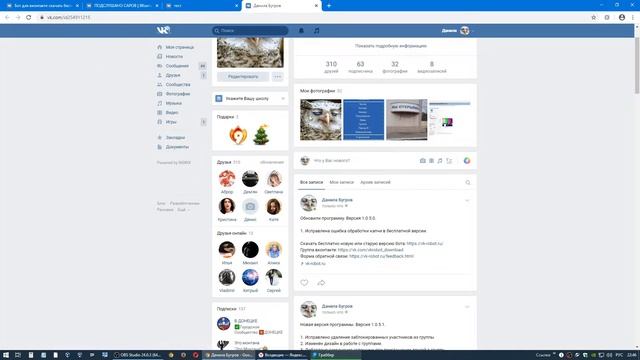
Task: Switch to Архив записей tab
Action: 376,182
